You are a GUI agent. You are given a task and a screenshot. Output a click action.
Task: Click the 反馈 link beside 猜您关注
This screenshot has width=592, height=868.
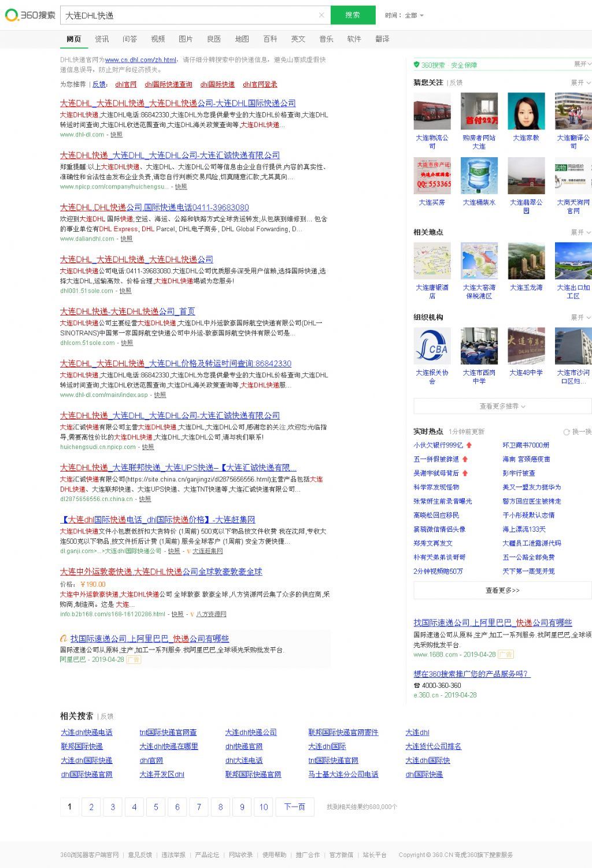pos(456,83)
